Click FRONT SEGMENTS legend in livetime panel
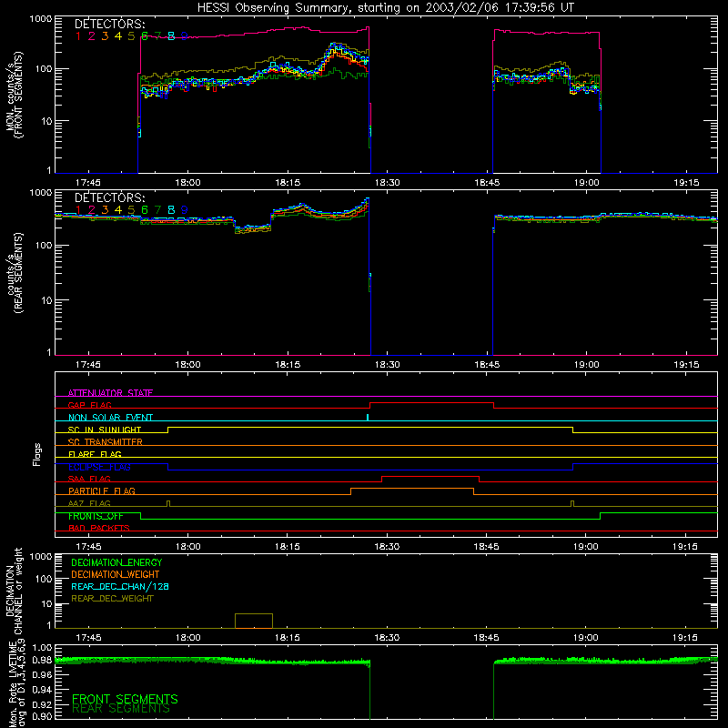Image resolution: width=728 pixels, height=728 pixels. tap(125, 699)
